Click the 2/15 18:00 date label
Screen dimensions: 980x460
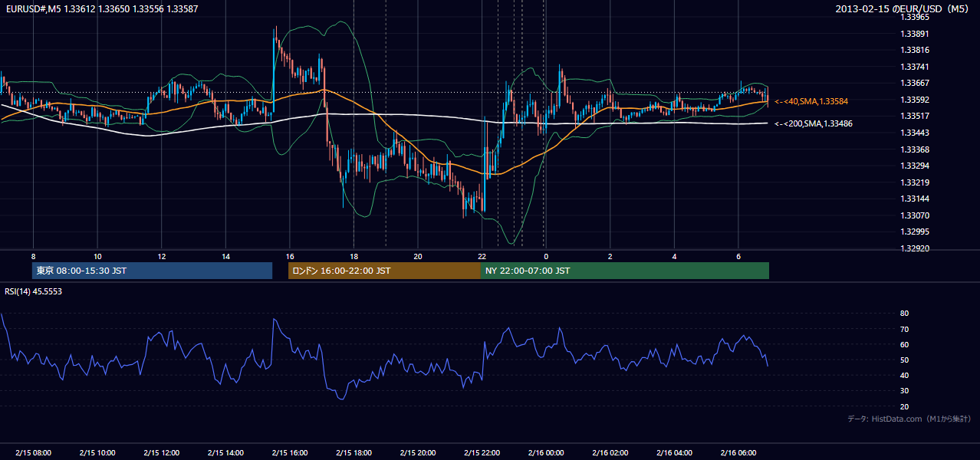tap(354, 452)
